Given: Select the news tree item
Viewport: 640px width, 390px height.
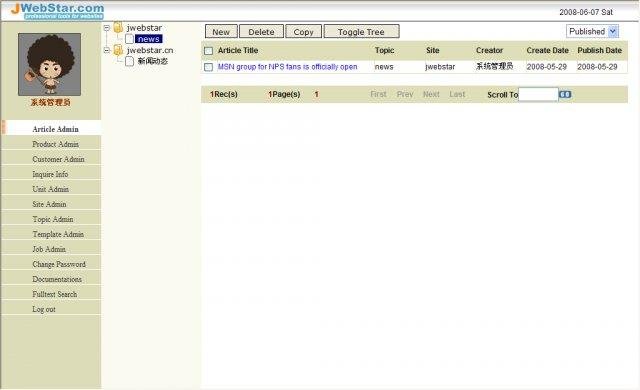Looking at the screenshot, I should (x=149, y=39).
